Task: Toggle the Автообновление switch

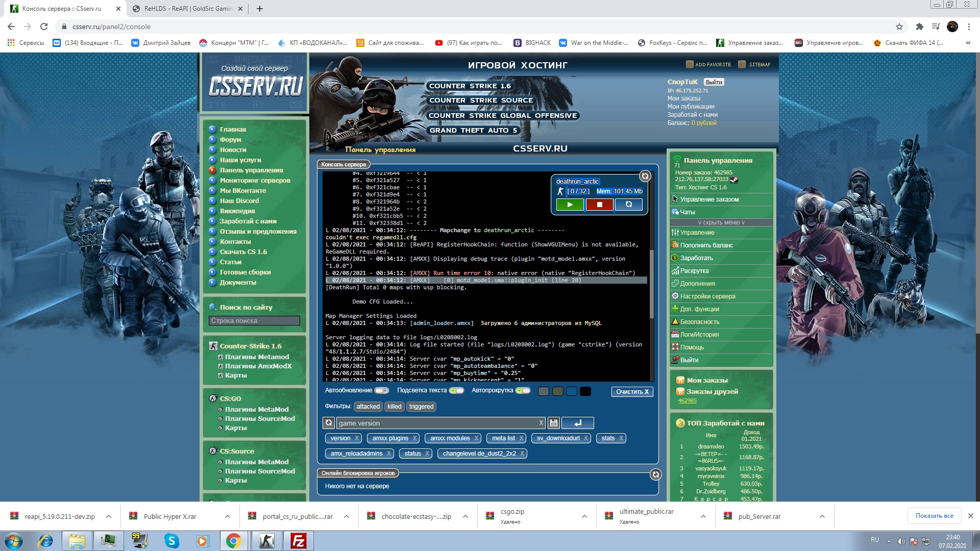Action: pos(381,391)
